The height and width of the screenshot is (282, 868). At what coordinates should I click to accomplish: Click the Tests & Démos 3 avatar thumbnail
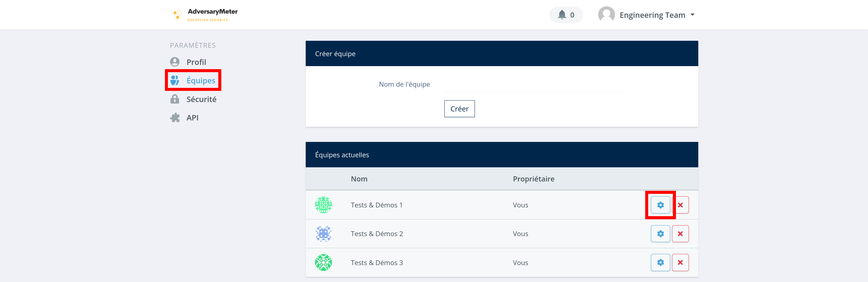[x=323, y=262]
